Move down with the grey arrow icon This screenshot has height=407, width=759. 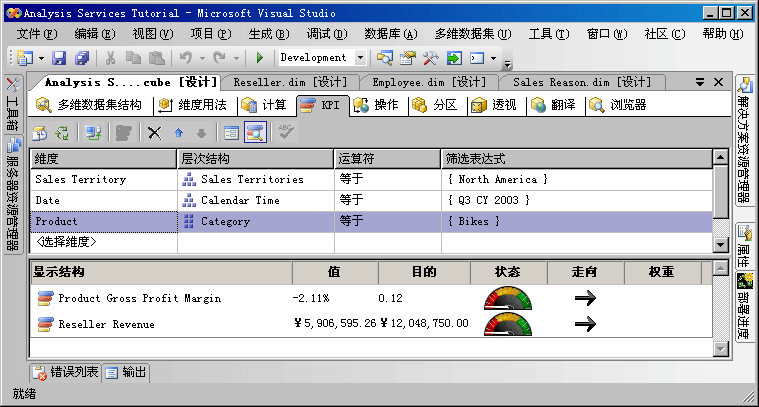tap(201, 133)
